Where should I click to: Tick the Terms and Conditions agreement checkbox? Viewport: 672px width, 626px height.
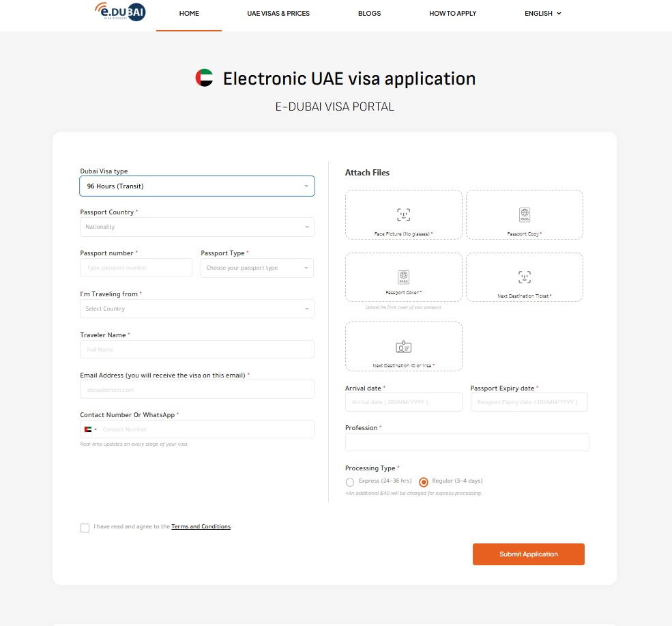coord(85,528)
